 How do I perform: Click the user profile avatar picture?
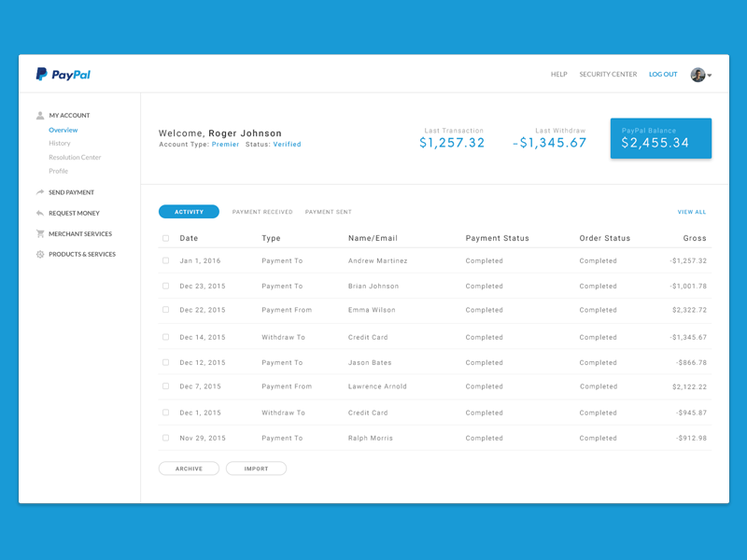coord(699,74)
